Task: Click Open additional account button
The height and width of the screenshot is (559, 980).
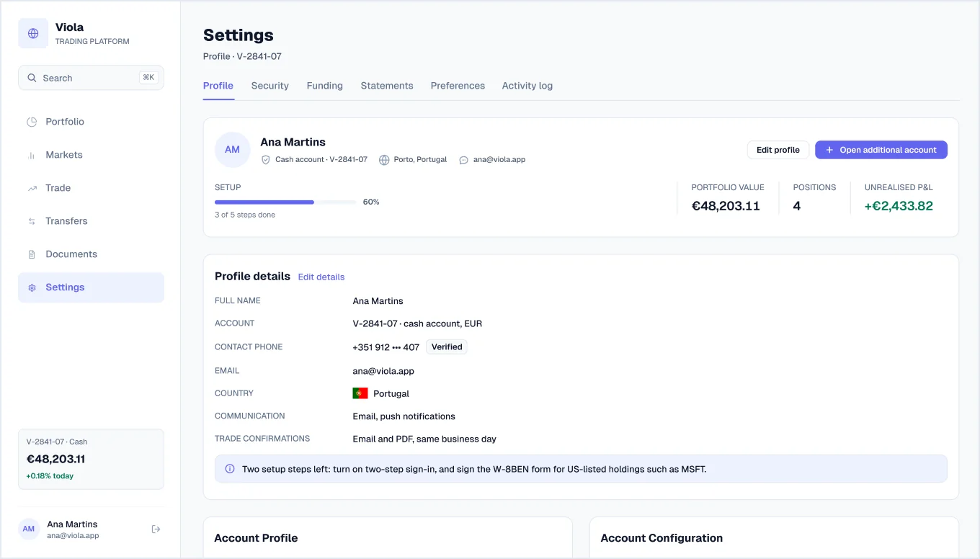Action: (881, 150)
